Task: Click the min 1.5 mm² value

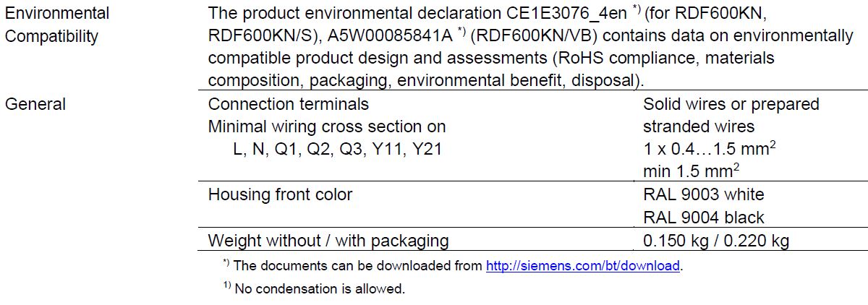Action: coord(691,171)
